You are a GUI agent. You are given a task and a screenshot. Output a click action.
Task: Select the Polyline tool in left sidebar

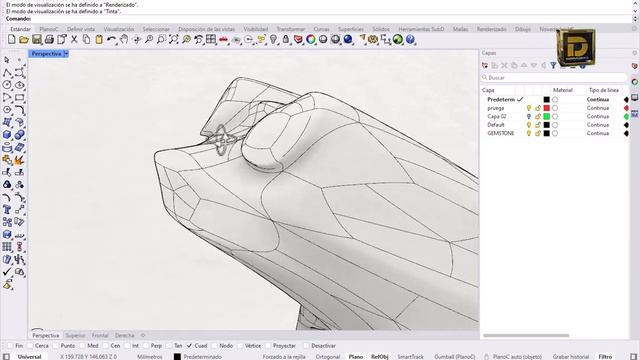(7, 73)
